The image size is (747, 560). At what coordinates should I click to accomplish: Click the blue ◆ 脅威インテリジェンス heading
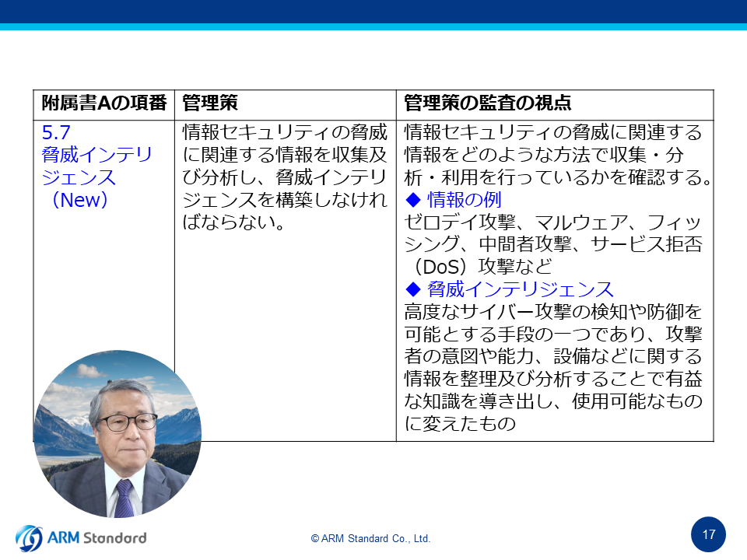pyautogui.click(x=509, y=289)
